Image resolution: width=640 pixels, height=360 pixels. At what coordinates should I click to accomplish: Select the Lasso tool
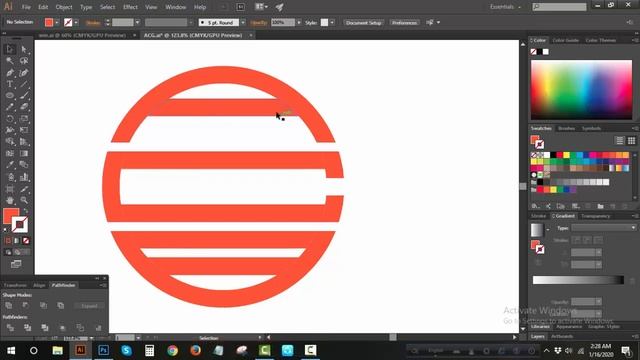(x=24, y=61)
